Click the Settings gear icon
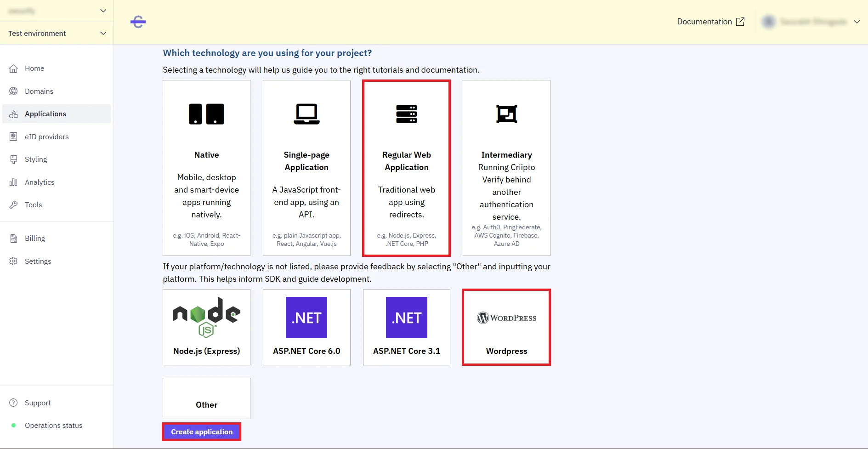The image size is (868, 449). [13, 261]
